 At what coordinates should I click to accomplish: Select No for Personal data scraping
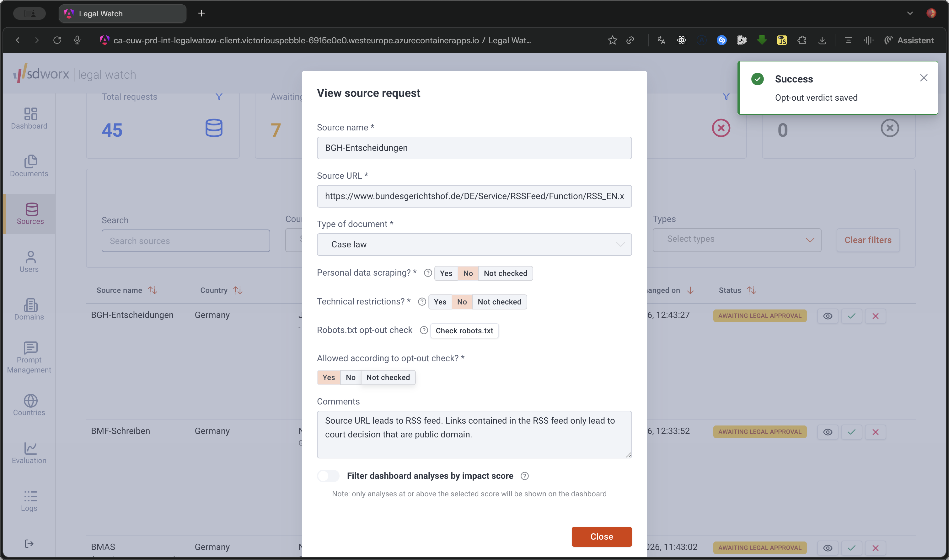tap(468, 273)
